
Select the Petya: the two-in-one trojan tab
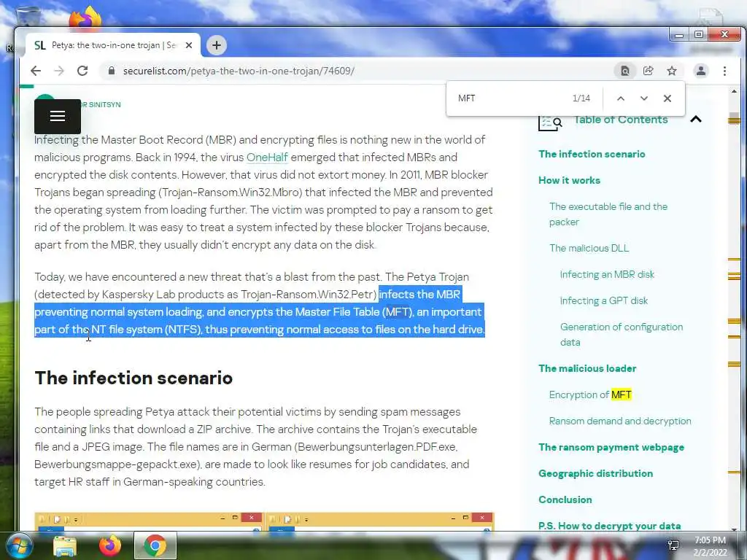(x=113, y=45)
